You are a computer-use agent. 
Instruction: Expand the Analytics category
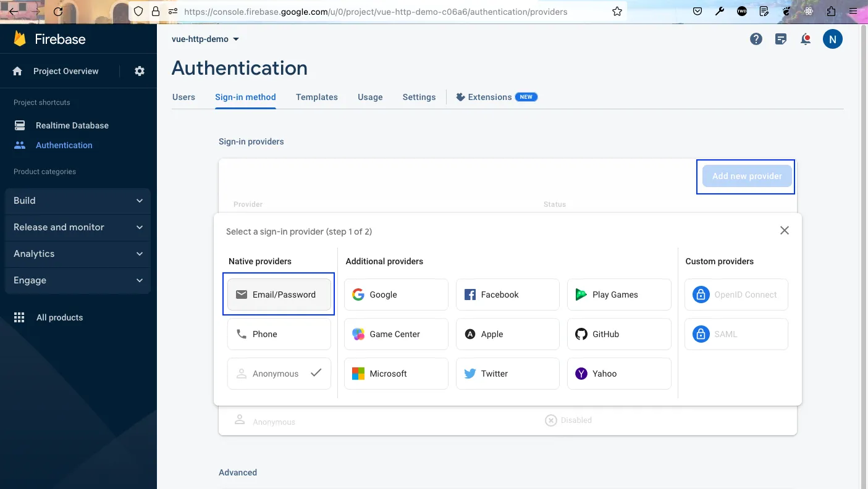(x=78, y=254)
